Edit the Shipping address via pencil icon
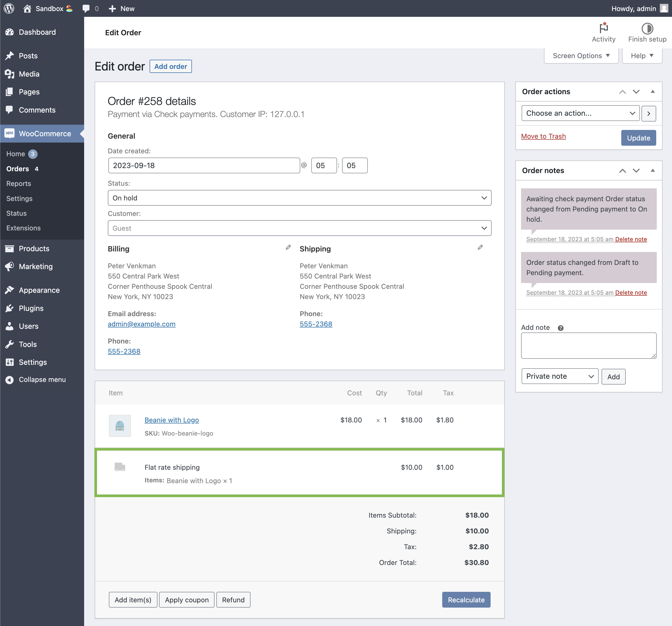 [480, 247]
